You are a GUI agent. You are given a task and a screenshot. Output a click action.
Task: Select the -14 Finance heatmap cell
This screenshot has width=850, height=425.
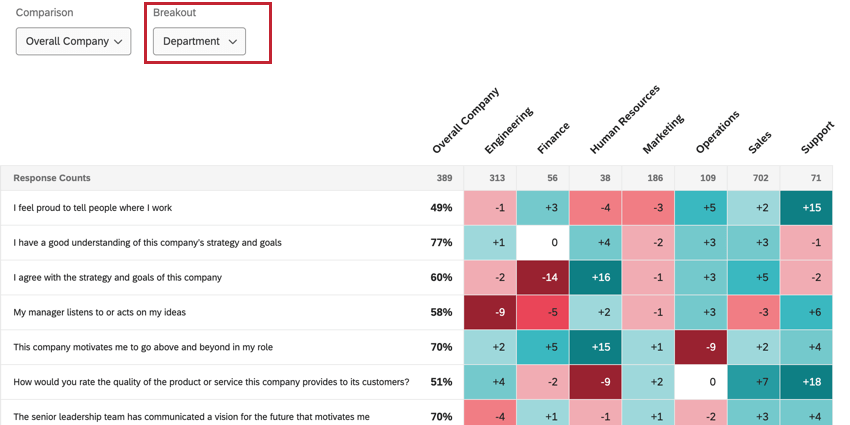(x=543, y=277)
